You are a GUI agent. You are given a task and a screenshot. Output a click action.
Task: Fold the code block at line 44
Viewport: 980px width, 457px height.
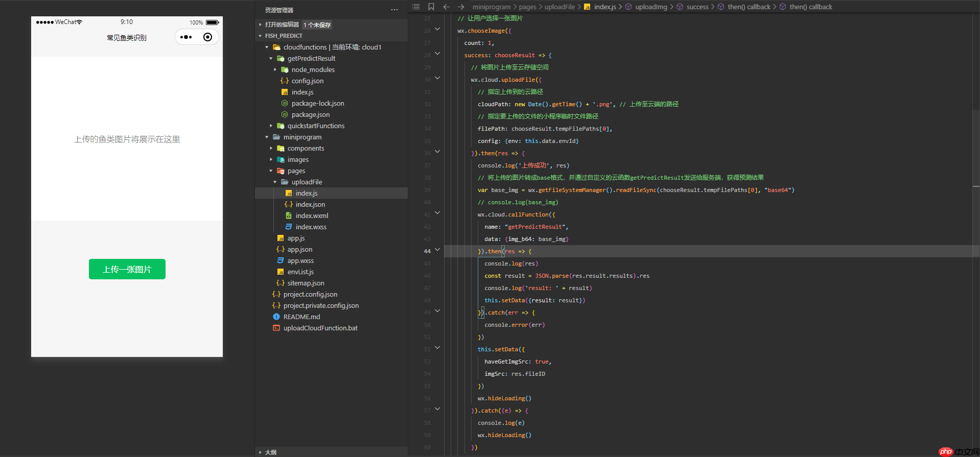tap(437, 250)
